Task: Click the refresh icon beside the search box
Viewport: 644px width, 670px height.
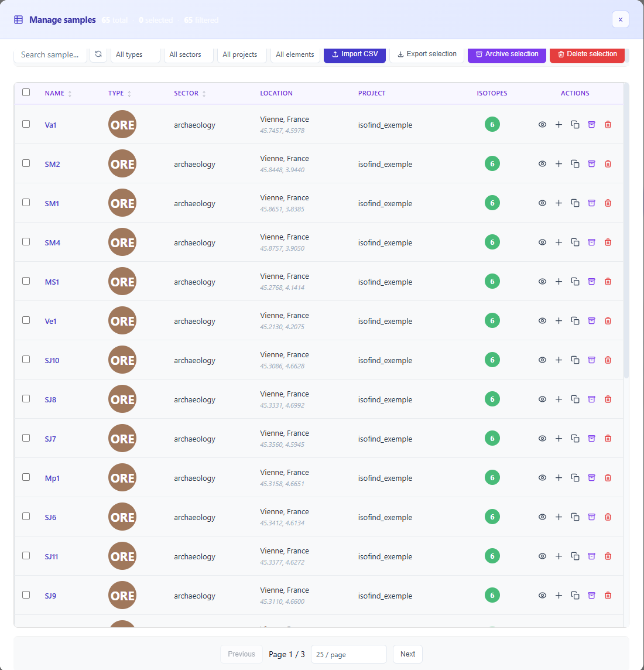Action: 98,54
